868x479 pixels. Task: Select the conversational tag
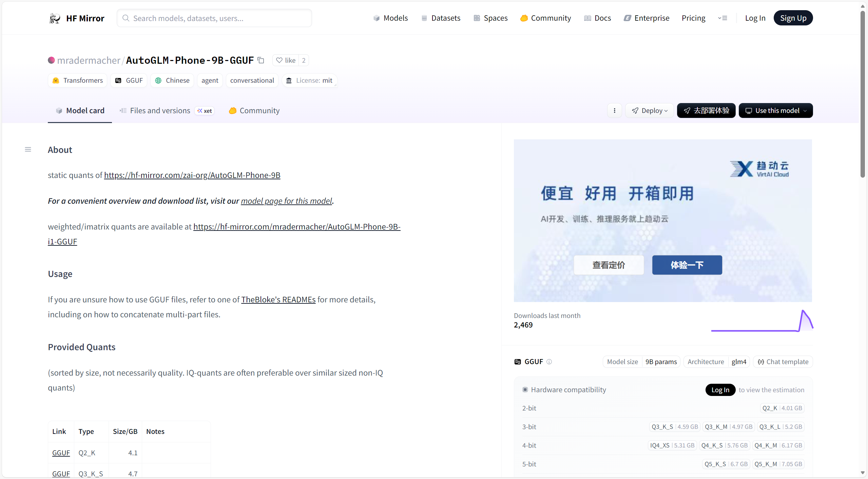pyautogui.click(x=252, y=80)
